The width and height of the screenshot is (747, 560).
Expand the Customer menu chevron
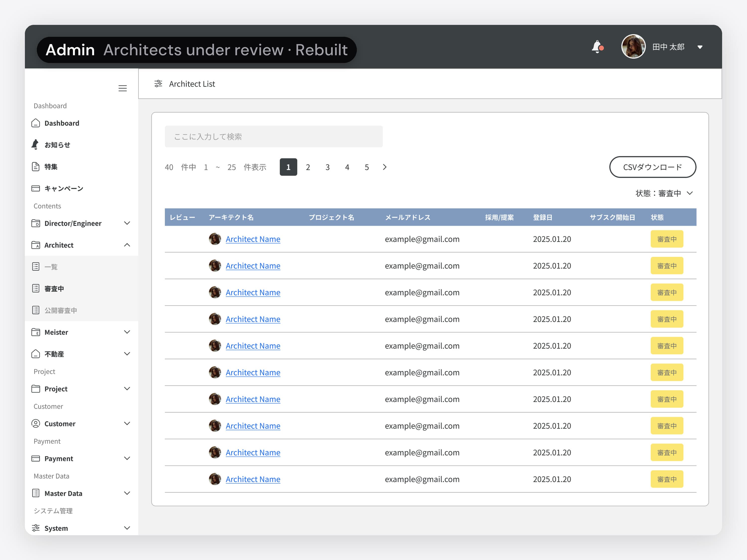[127, 423]
